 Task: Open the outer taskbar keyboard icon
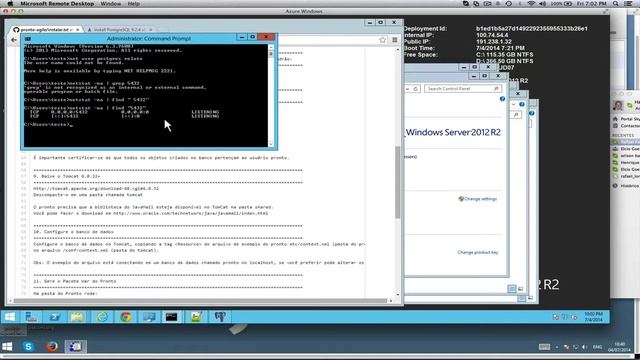pyautogui.click(x=544, y=347)
